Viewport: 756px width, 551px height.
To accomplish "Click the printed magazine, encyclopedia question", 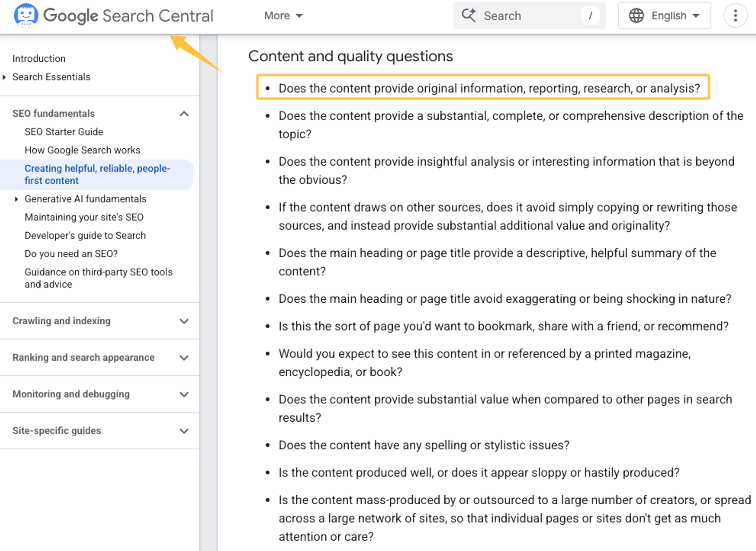I will [x=485, y=363].
